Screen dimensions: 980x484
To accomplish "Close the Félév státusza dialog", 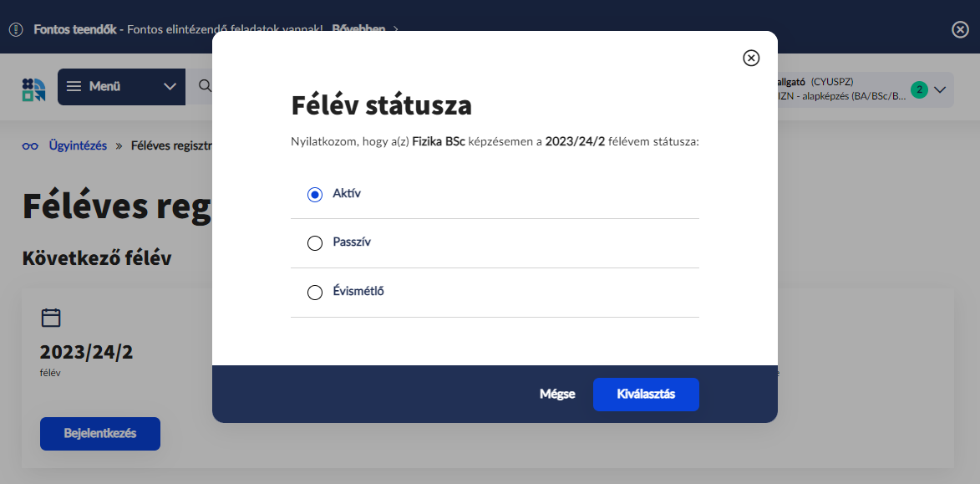I will 751,58.
